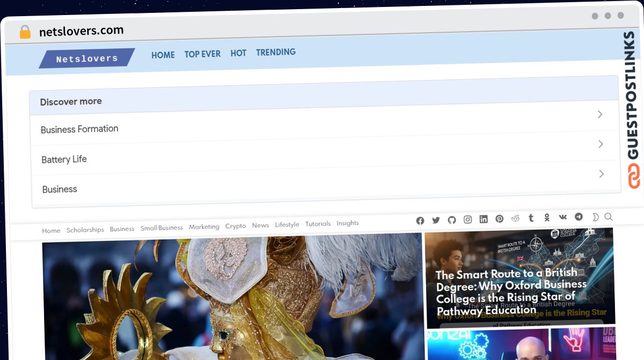Open the Telegram social icon
The height and width of the screenshot is (360, 644).
(579, 217)
